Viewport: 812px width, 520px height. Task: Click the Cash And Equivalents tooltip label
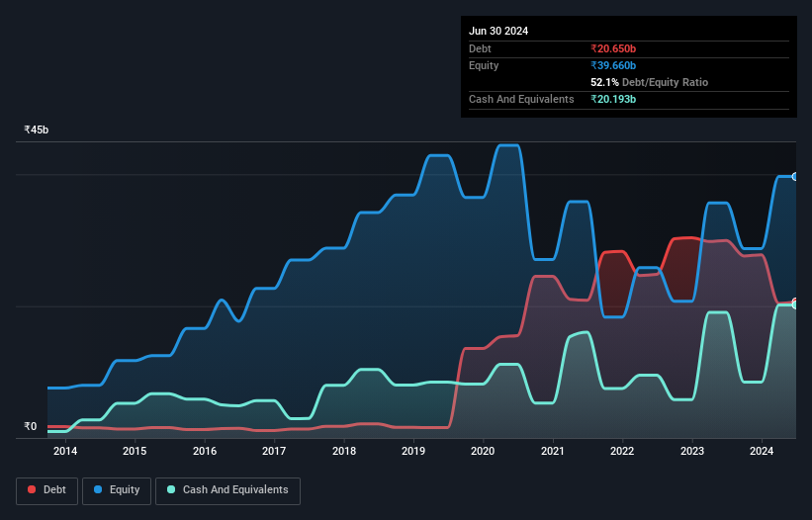521,99
